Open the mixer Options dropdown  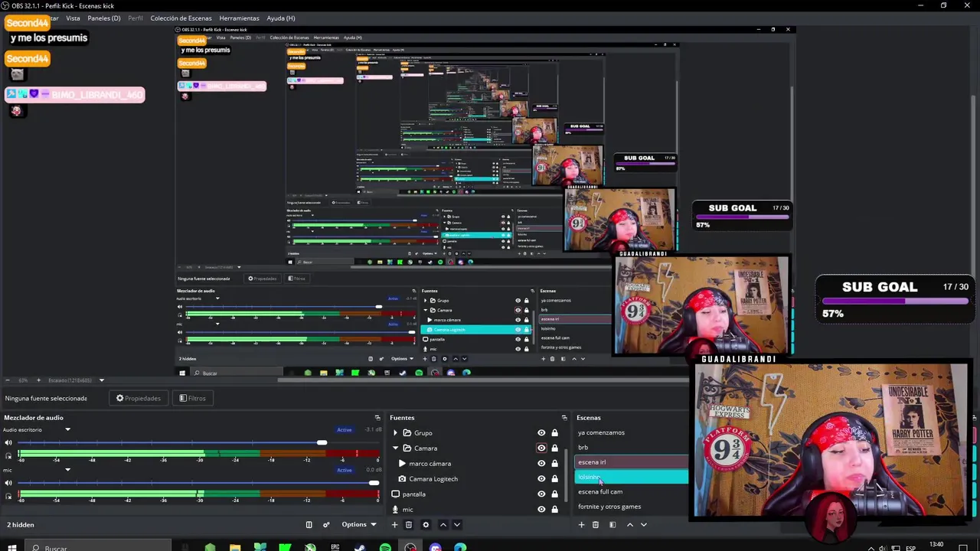[358, 525]
